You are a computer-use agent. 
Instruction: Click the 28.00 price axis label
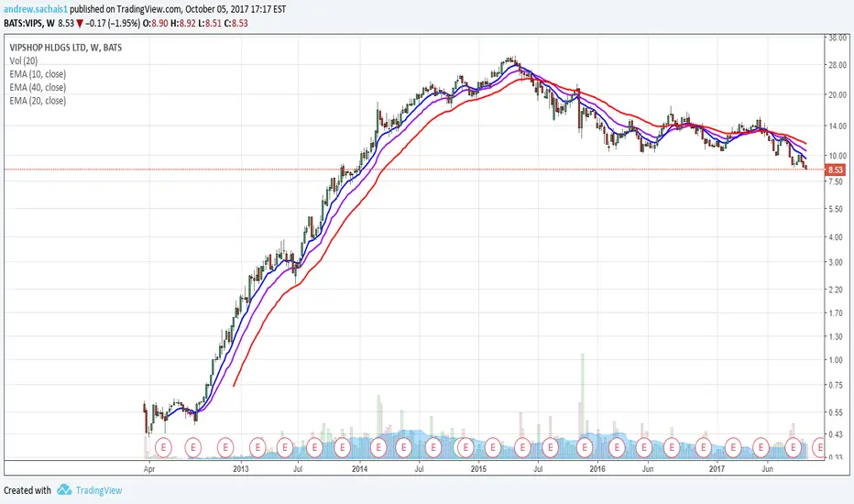(x=838, y=65)
